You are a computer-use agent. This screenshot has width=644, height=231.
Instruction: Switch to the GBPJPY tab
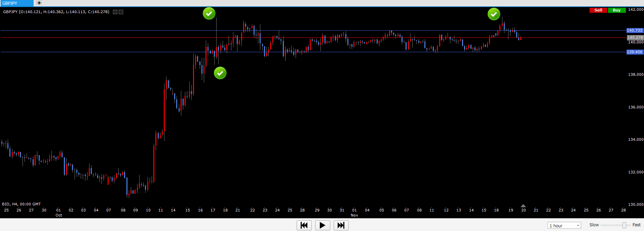click(x=16, y=3)
